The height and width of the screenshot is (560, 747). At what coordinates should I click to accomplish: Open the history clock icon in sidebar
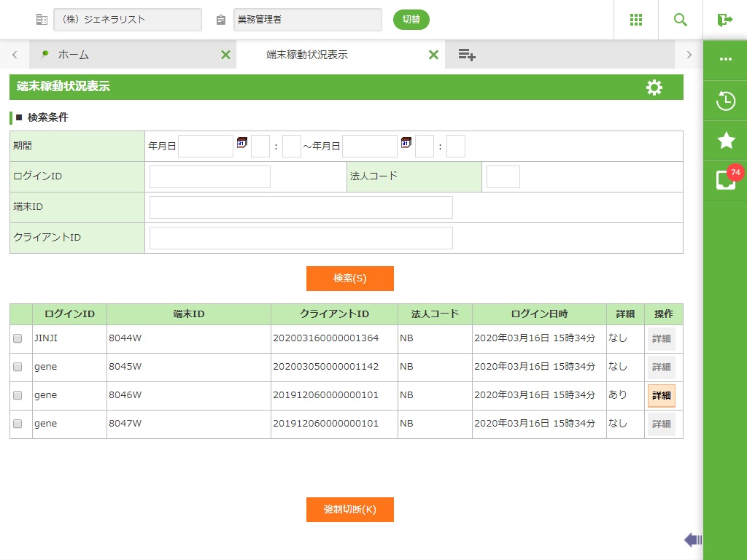[x=725, y=101]
